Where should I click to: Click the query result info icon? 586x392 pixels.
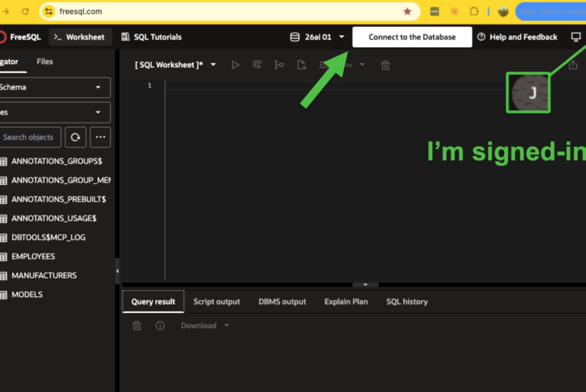[160, 326]
